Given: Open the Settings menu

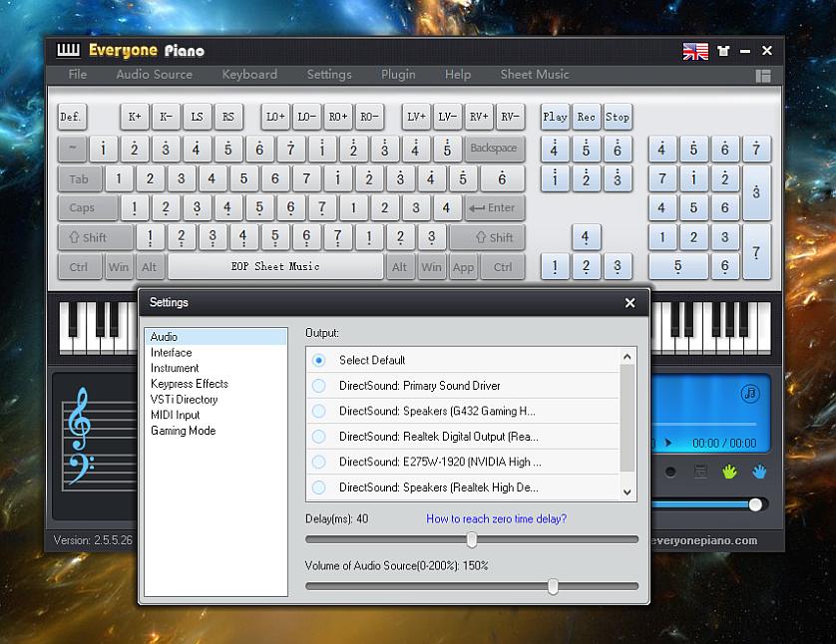Looking at the screenshot, I should [x=329, y=75].
